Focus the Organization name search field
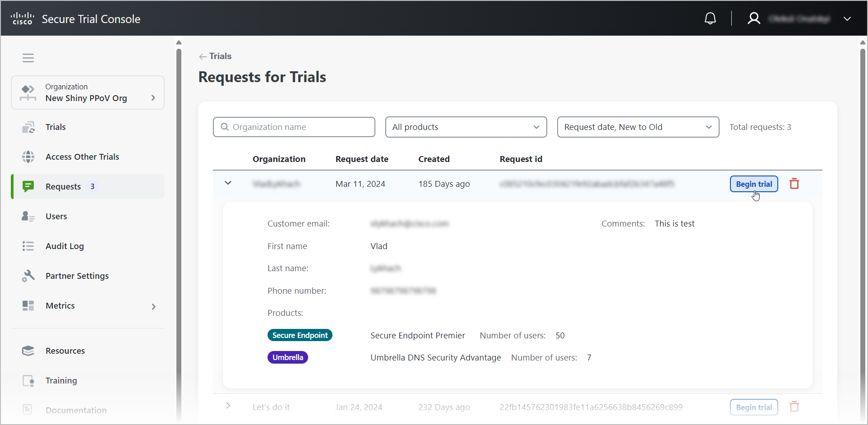Viewport: 868px width, 425px height. click(x=294, y=127)
